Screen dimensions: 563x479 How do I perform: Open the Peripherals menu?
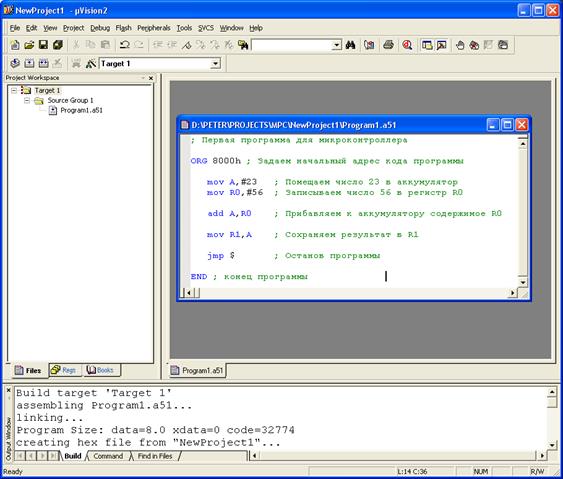click(x=154, y=28)
